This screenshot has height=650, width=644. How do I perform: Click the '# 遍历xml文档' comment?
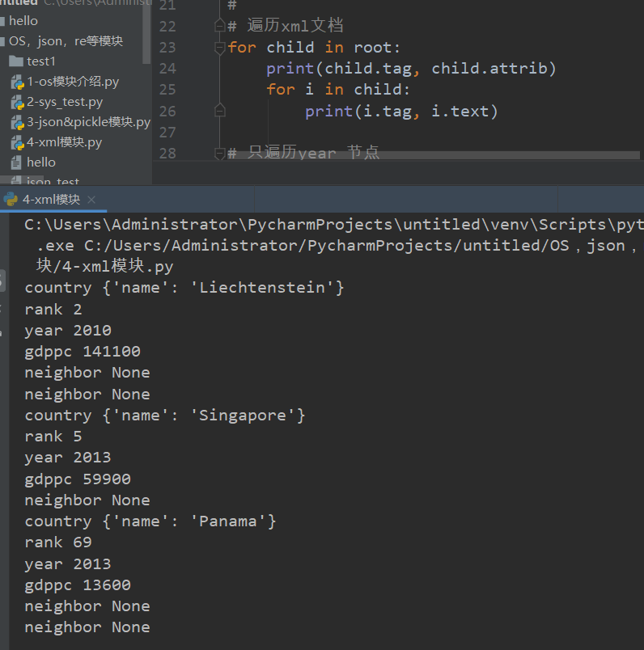[286, 26]
